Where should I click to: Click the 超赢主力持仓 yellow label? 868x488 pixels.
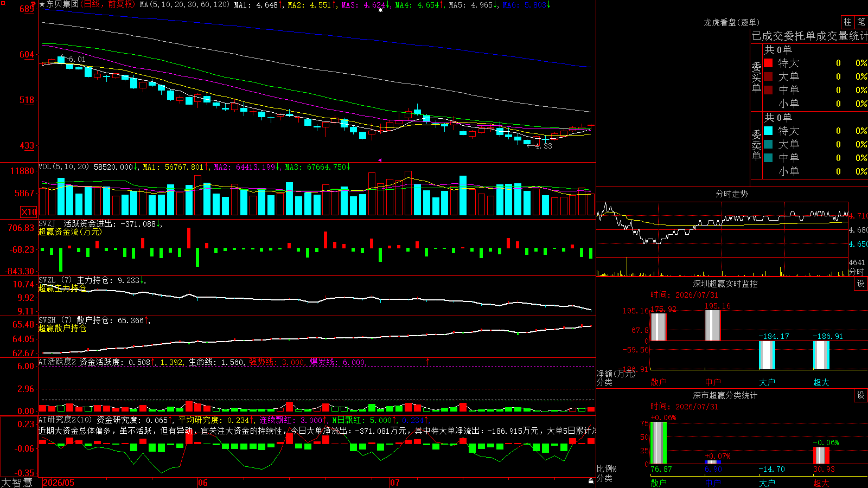click(62, 288)
